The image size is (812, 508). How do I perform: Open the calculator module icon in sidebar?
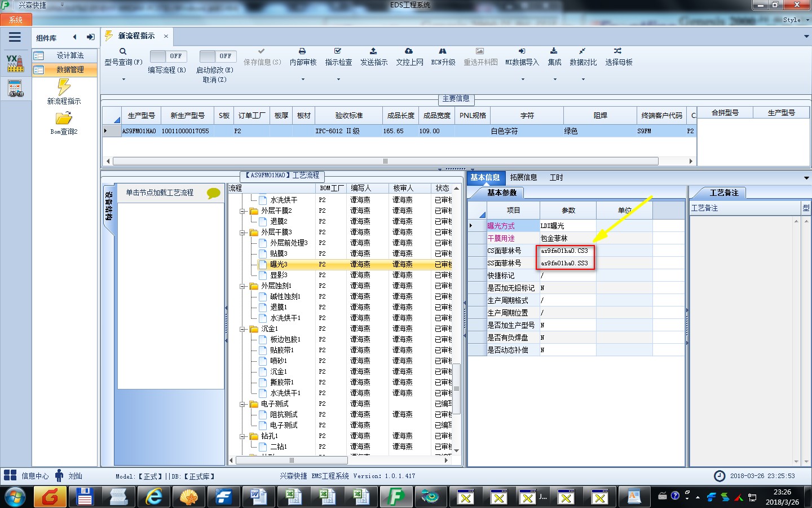click(x=15, y=89)
